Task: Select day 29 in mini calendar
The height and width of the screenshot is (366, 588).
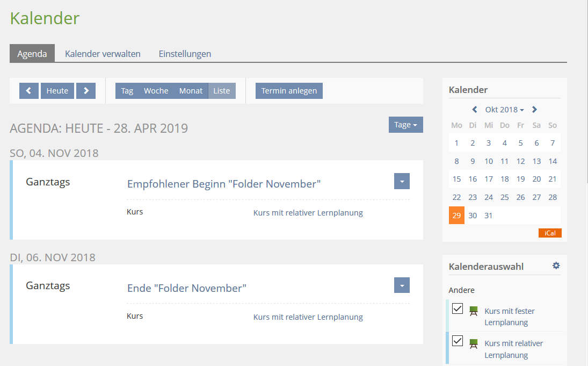Action: click(456, 216)
